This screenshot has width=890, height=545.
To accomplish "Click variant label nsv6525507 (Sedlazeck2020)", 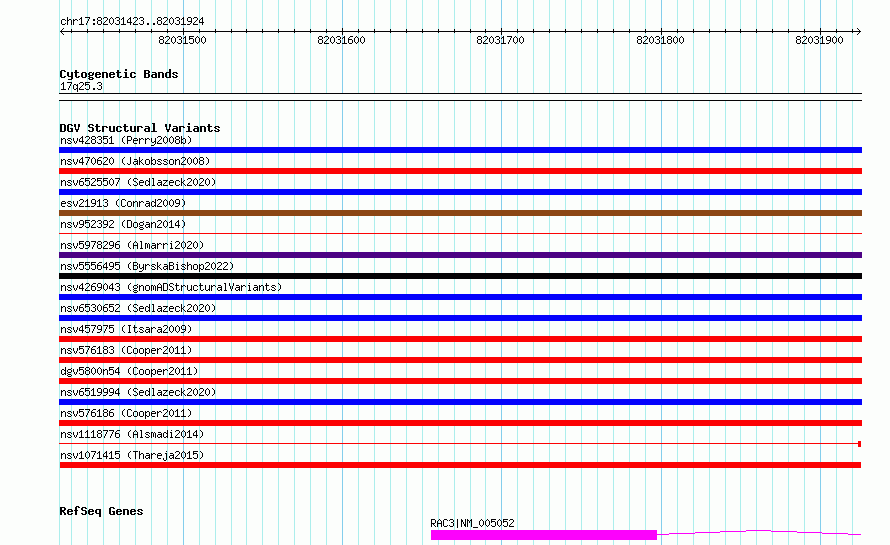I will [138, 182].
